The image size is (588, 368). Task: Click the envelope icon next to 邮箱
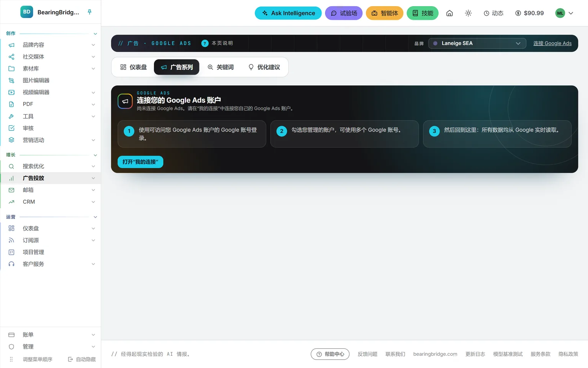(x=11, y=190)
